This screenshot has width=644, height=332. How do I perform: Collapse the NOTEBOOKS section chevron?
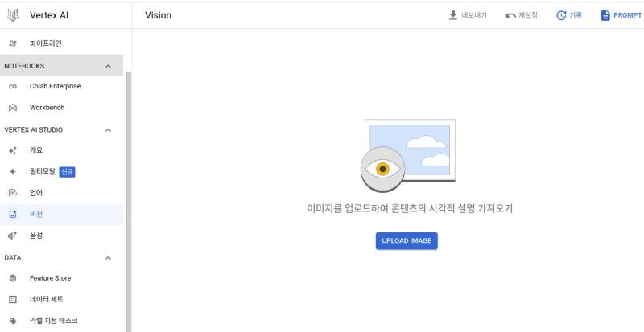click(108, 66)
